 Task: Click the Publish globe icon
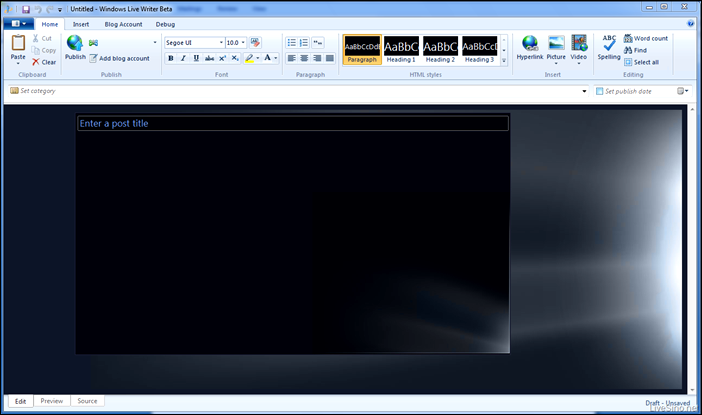[x=75, y=44]
